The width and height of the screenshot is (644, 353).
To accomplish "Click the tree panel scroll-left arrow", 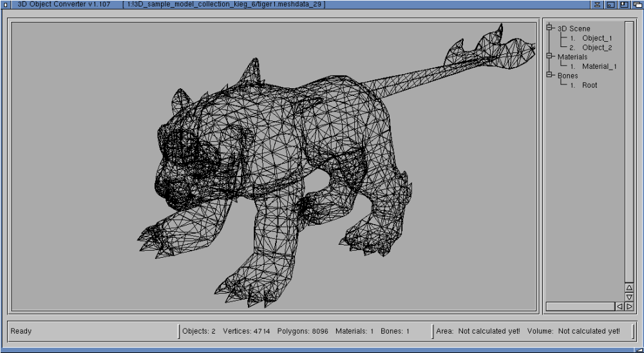I will (x=620, y=306).
